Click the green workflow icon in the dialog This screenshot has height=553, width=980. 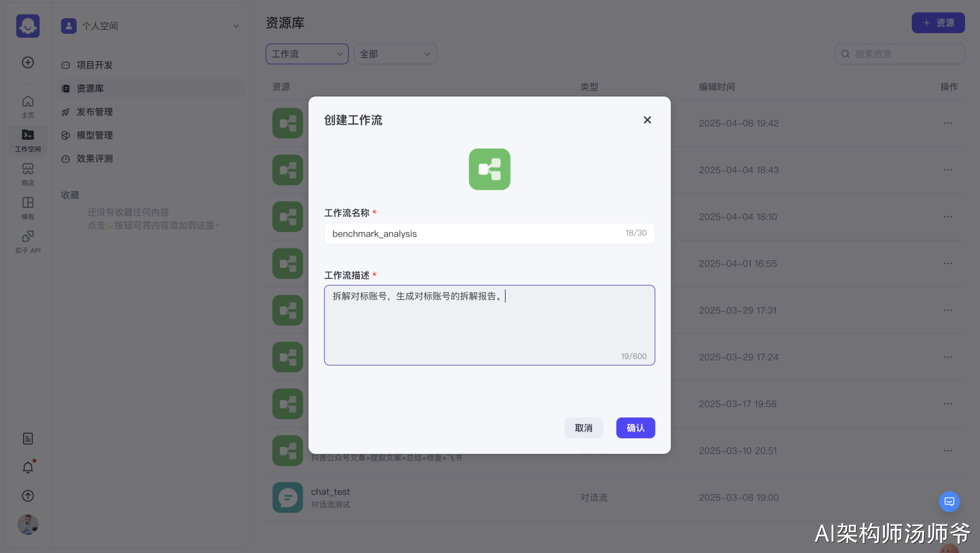coord(489,169)
